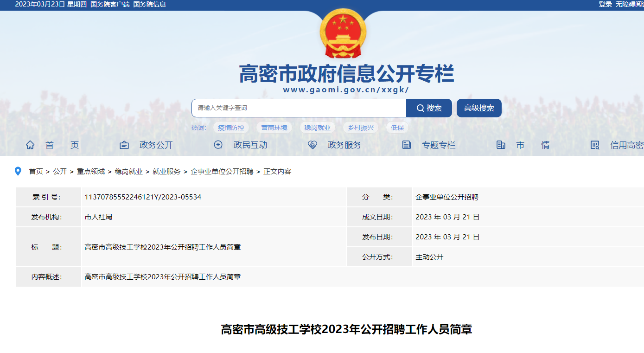Select hot word 低保
644x353 pixels.
click(397, 128)
